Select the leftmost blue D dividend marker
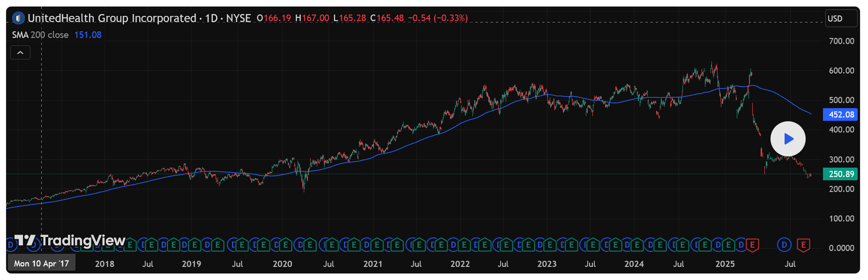868x280 pixels. 11,245
